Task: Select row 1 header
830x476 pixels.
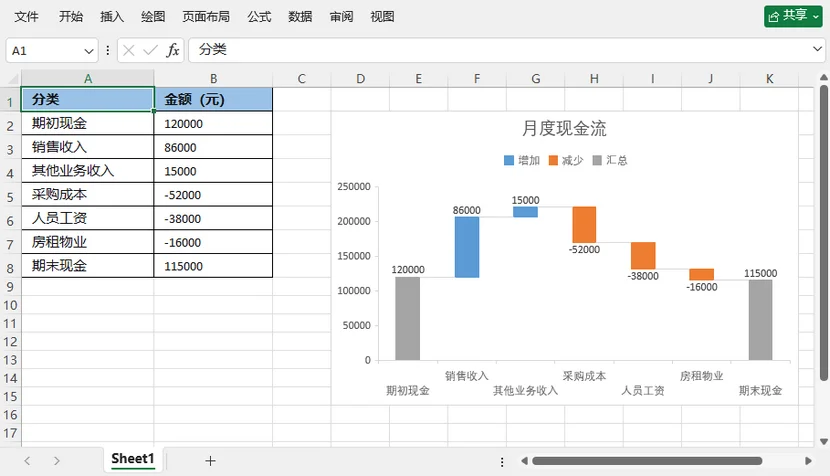Action: click(x=10, y=102)
